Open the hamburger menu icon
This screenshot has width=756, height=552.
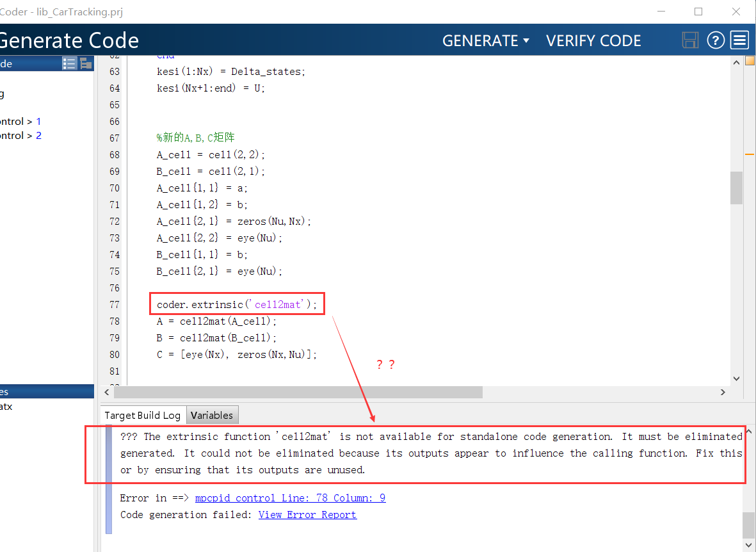point(739,40)
